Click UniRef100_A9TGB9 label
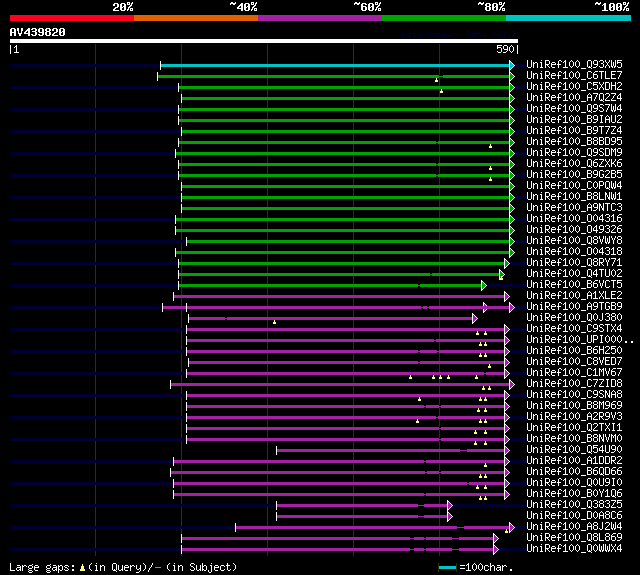 tap(574, 307)
